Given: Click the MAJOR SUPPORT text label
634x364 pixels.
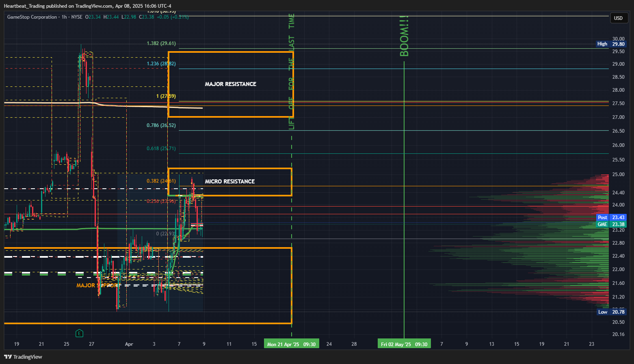Looking at the screenshot, I should coord(97,285).
